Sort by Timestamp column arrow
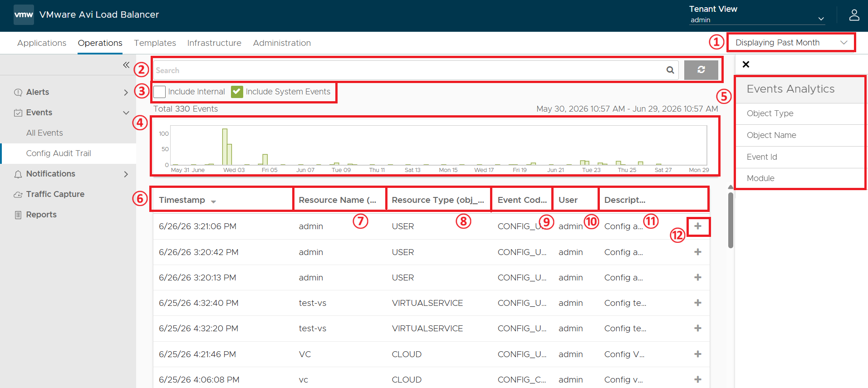 (x=213, y=201)
